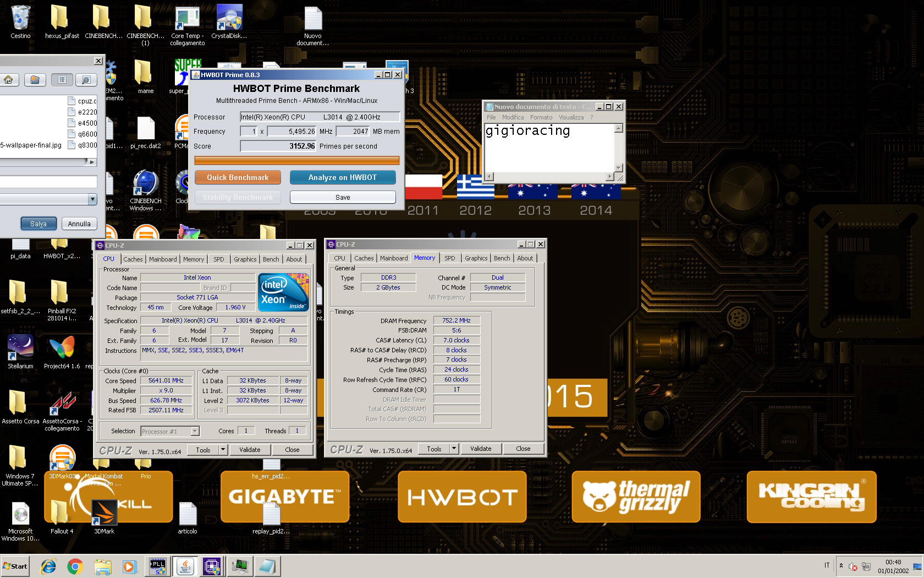Open the SetFSB PLL taskbar item
924x578 pixels.
pyautogui.click(x=158, y=566)
